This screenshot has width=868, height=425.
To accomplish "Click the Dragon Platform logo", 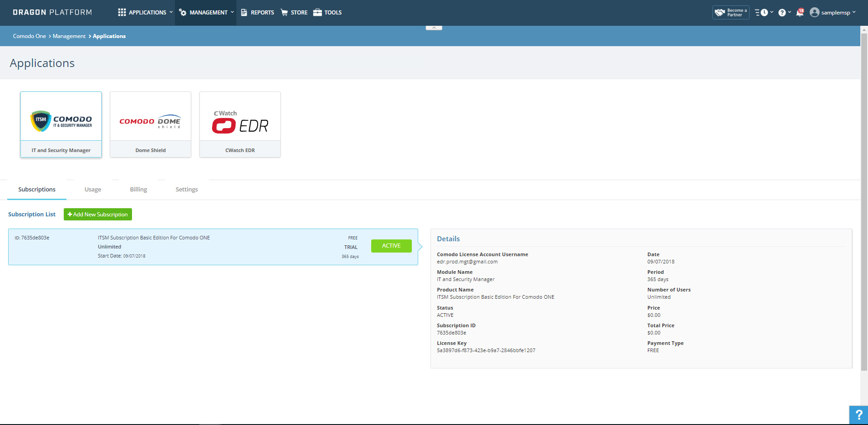I will point(52,12).
